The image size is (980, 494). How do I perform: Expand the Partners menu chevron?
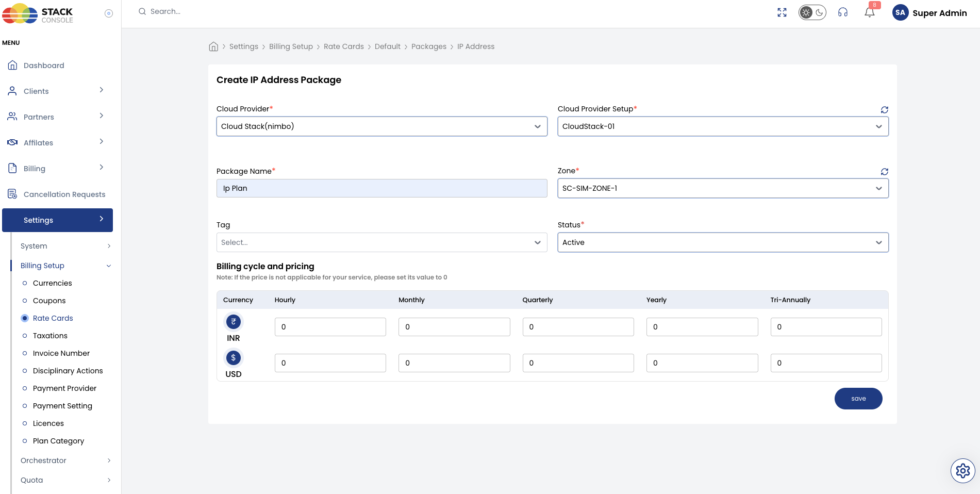[x=102, y=116]
